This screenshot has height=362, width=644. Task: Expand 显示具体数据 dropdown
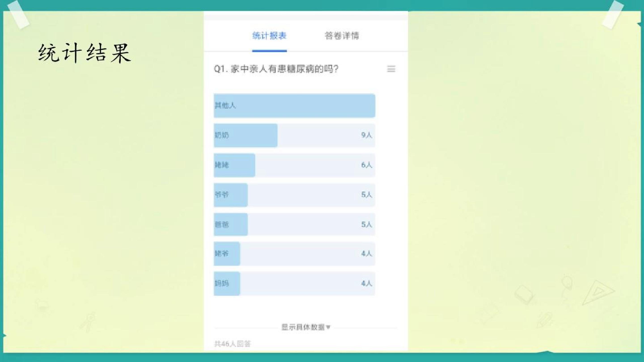pyautogui.click(x=306, y=327)
